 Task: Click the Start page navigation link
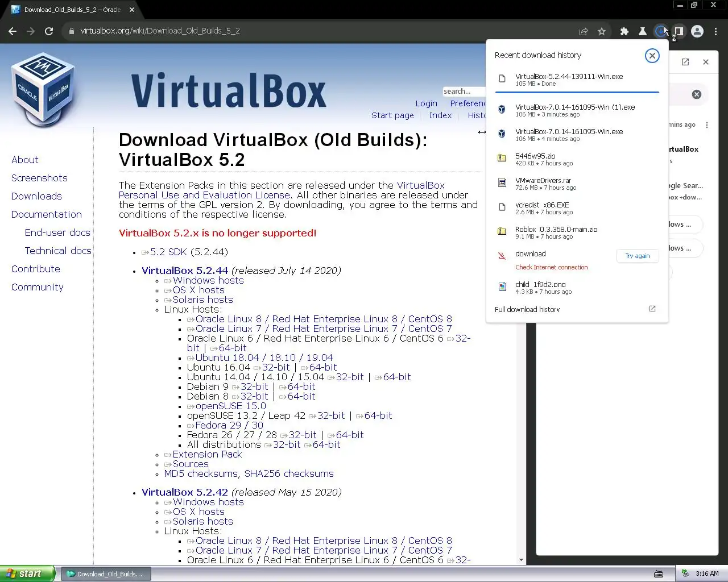(x=392, y=115)
